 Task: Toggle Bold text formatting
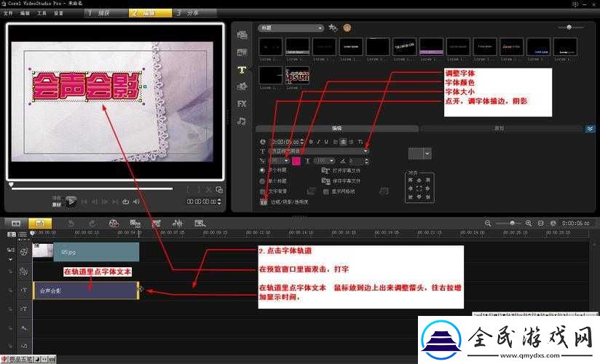(311, 142)
